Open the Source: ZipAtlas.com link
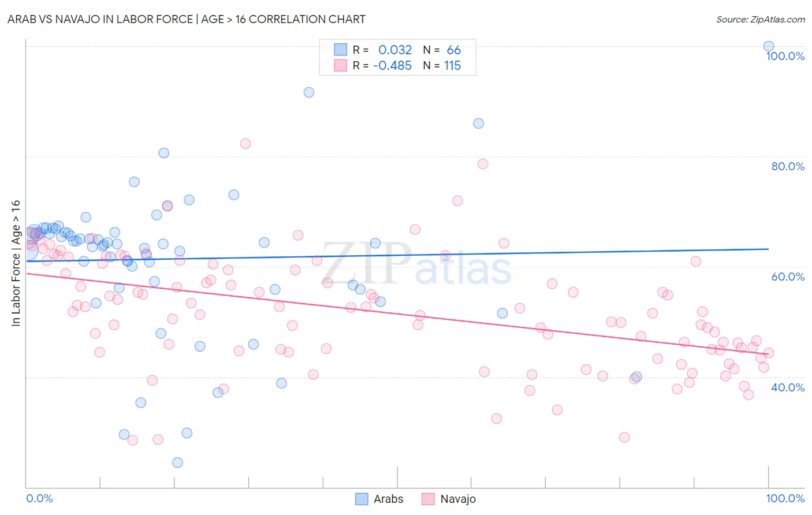Screen dimensions: 812x515 pos(761,19)
